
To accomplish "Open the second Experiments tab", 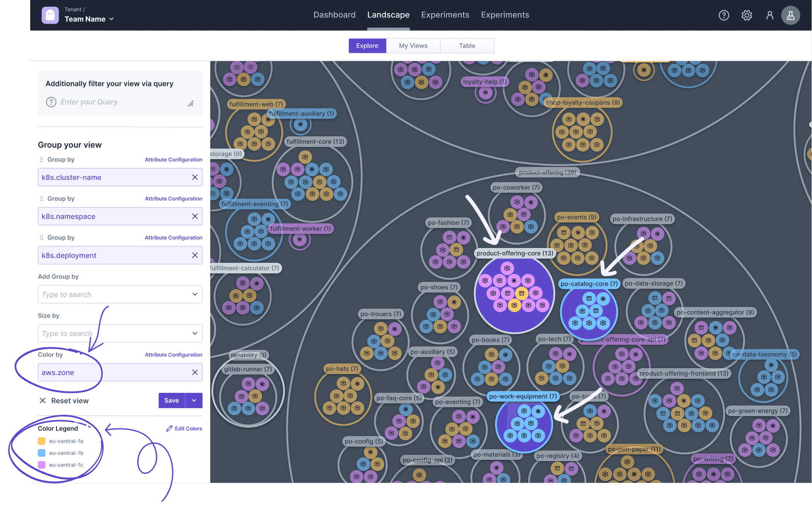I will [505, 15].
